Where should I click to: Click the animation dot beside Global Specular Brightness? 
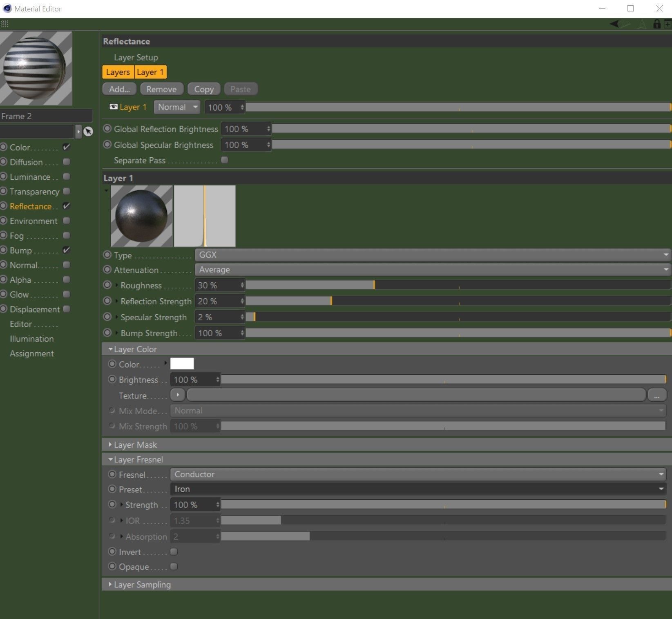click(x=107, y=145)
